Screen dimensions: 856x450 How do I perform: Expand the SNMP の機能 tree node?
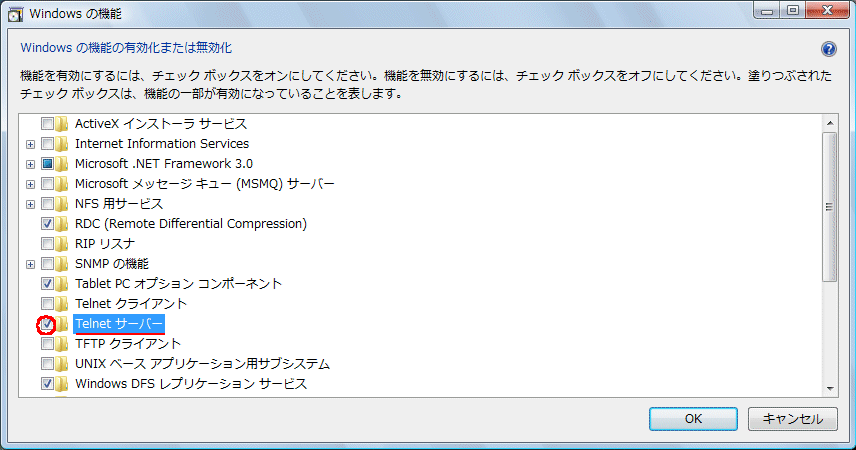point(31,264)
